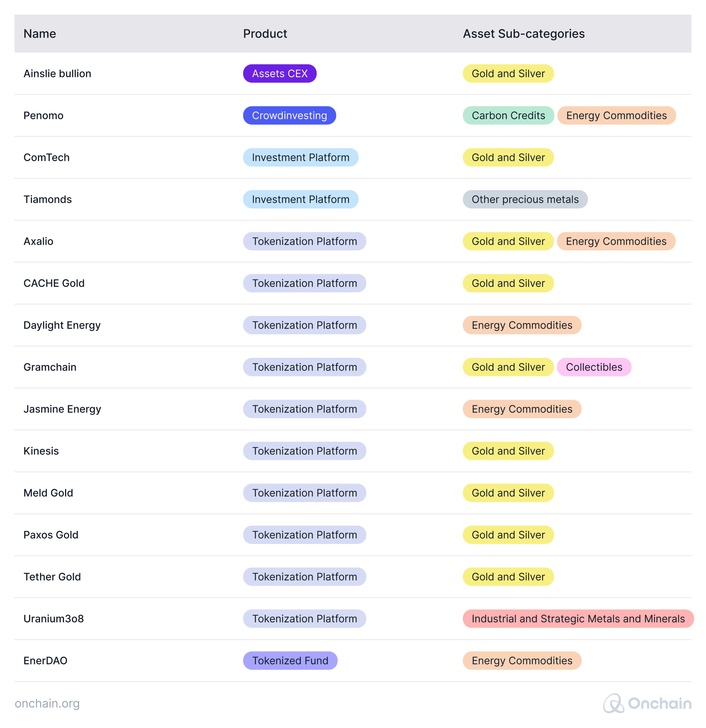Click the Asset Sub-categories column header
The width and height of the screenshot is (706, 728).
[523, 34]
